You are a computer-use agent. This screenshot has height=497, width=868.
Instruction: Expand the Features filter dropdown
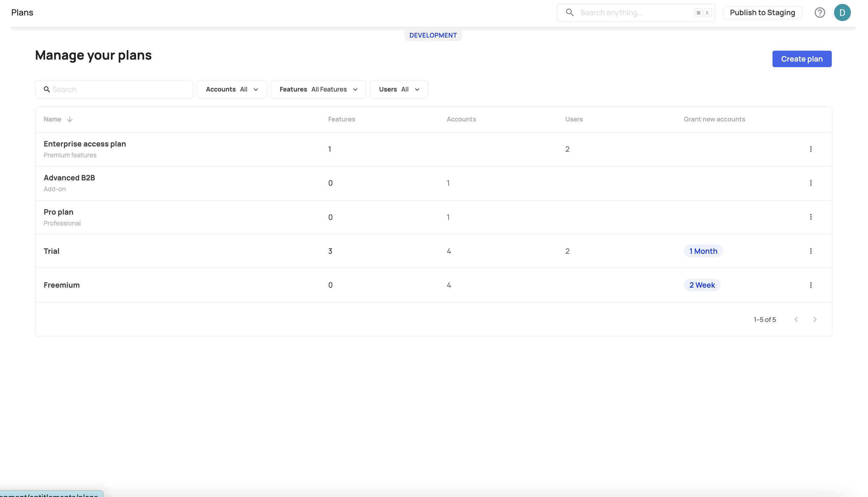318,90
